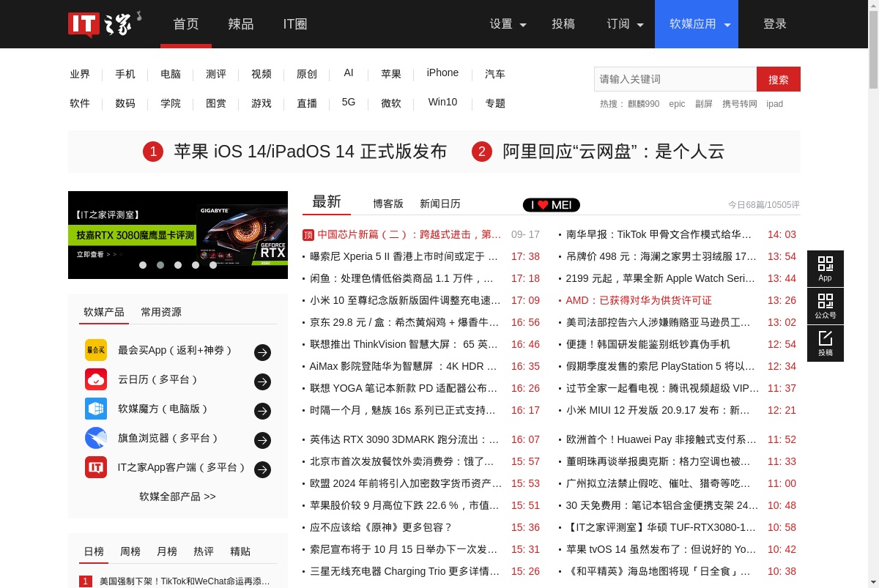Click arrow button beside 软媒魔方
The image size is (879, 588).
(262, 412)
